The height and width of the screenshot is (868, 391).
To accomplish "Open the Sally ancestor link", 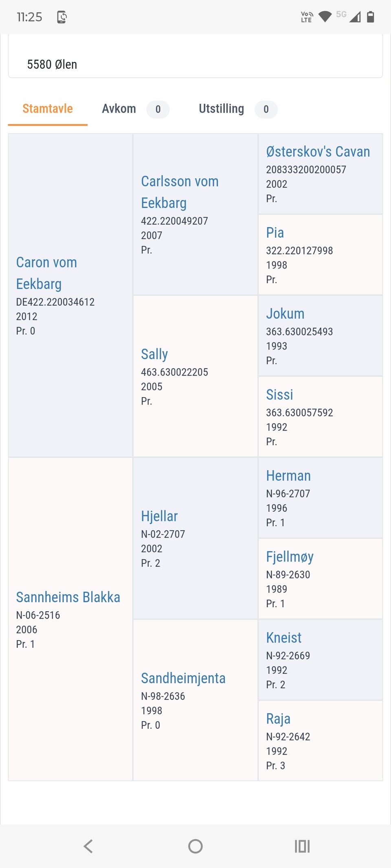I will (x=154, y=354).
